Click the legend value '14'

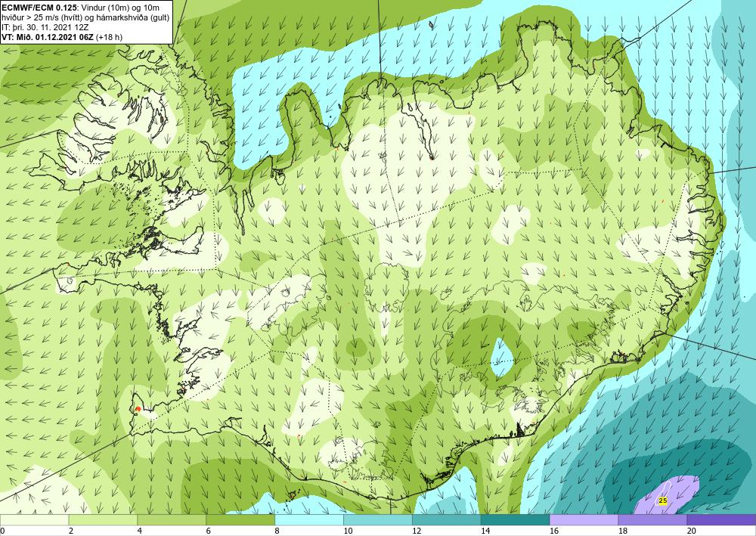point(485,531)
